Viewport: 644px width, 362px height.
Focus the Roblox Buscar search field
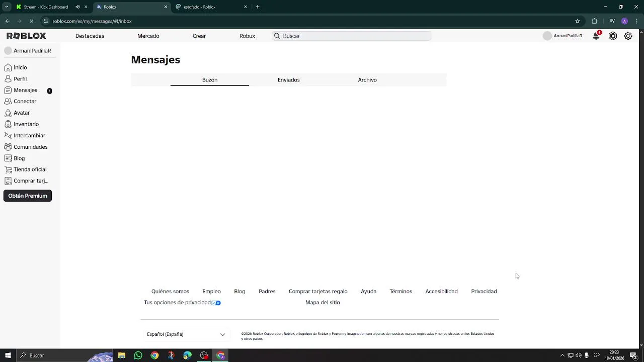coord(352,36)
